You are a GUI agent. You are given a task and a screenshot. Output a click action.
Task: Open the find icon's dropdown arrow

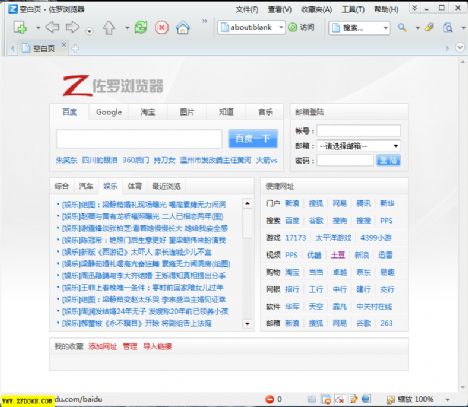[463, 28]
